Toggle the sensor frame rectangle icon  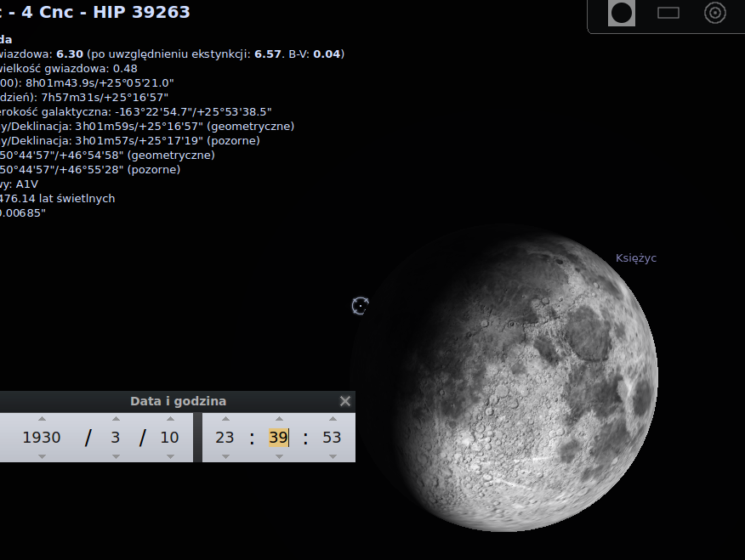click(668, 13)
